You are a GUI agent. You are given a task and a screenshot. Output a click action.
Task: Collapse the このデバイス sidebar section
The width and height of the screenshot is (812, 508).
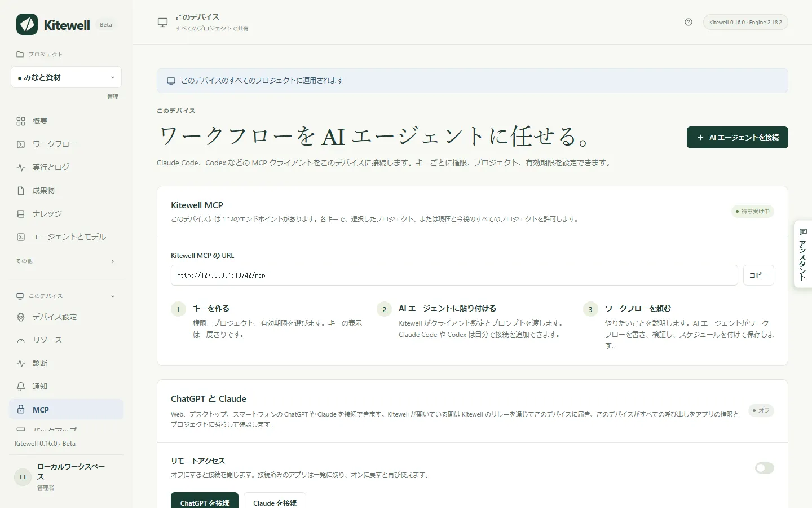point(66,296)
